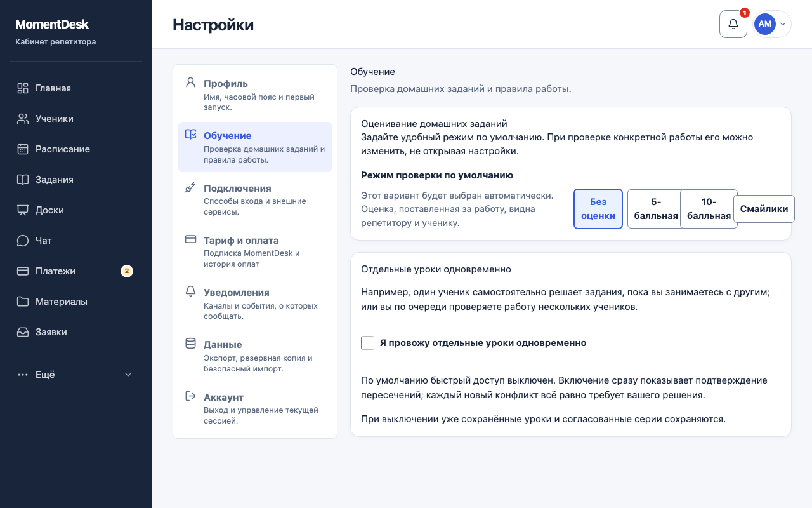Click the Доски presentation board icon
The width and height of the screenshot is (812, 508).
[x=23, y=210]
